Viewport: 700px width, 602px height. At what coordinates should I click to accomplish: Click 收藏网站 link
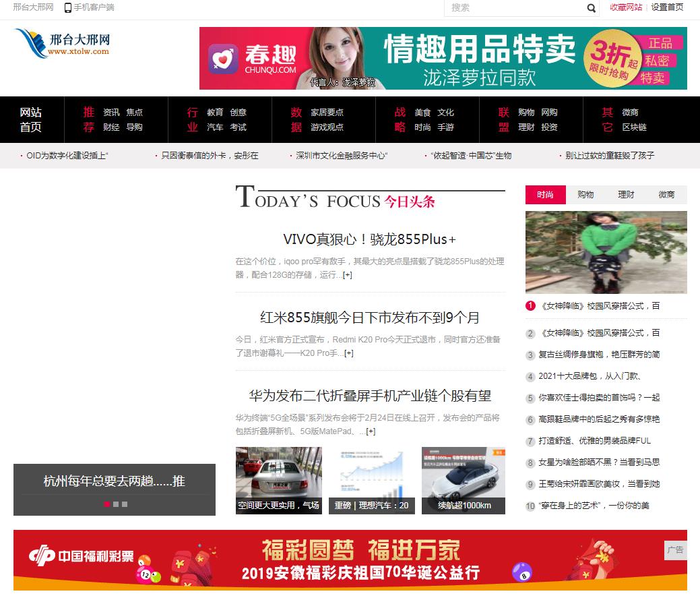(626, 7)
